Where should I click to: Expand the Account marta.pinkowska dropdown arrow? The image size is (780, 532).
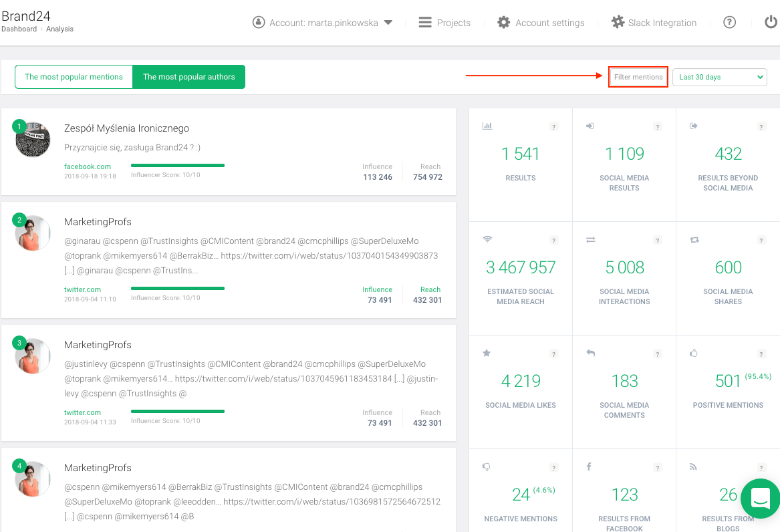[388, 22]
